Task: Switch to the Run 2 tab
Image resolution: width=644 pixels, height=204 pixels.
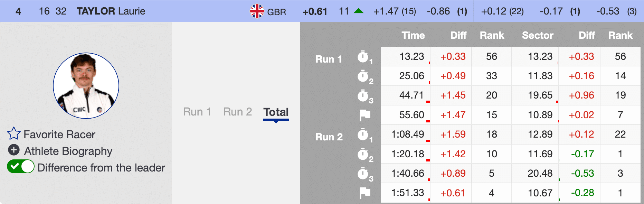Action: [238, 112]
